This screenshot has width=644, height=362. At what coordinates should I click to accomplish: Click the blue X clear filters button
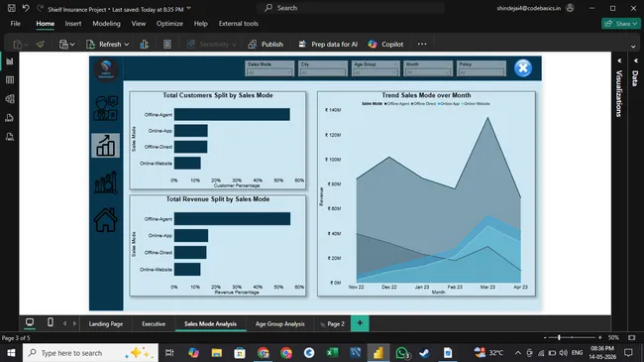click(523, 67)
